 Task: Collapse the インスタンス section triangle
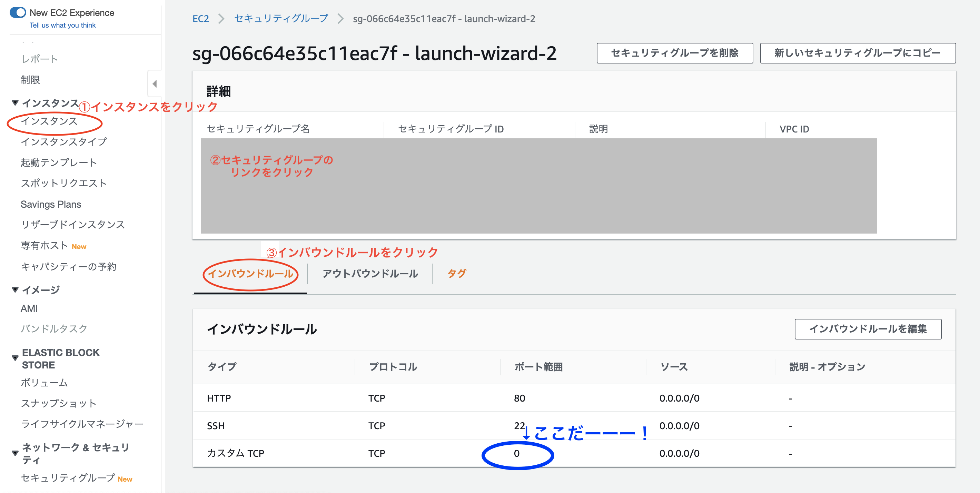coord(15,103)
